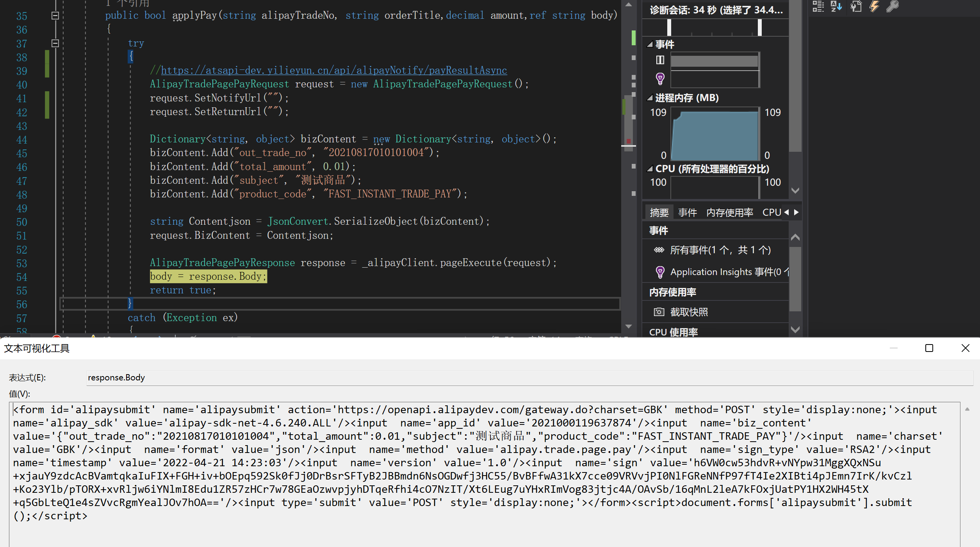Collapse the 事件 graph section

tap(650, 44)
